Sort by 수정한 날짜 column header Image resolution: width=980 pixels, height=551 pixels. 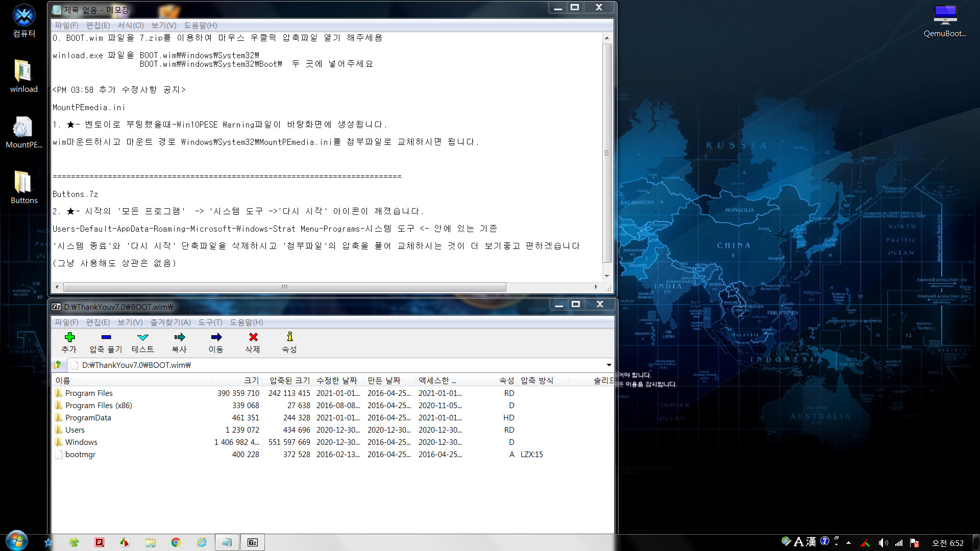(x=339, y=380)
